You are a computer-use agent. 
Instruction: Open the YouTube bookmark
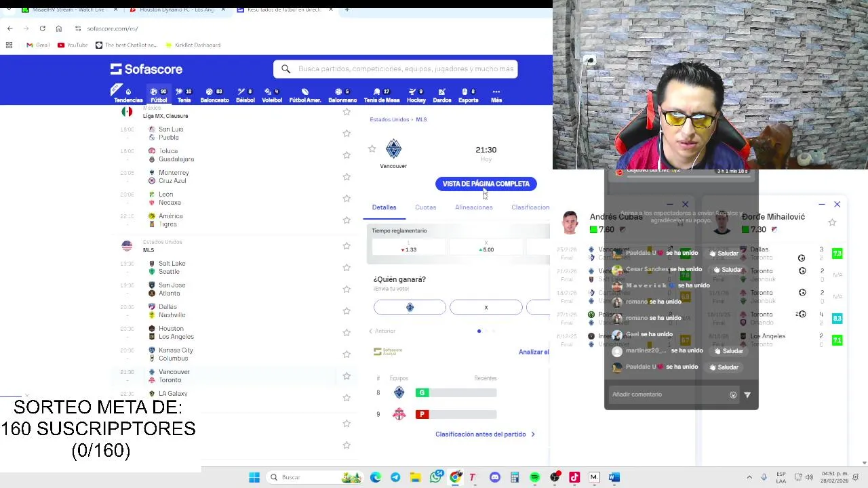point(73,45)
